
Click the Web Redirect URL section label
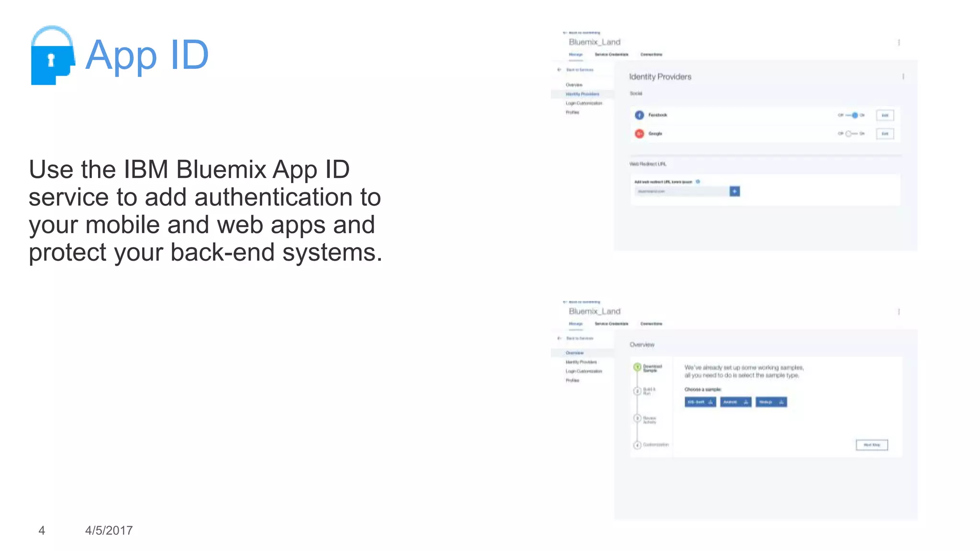pyautogui.click(x=647, y=164)
